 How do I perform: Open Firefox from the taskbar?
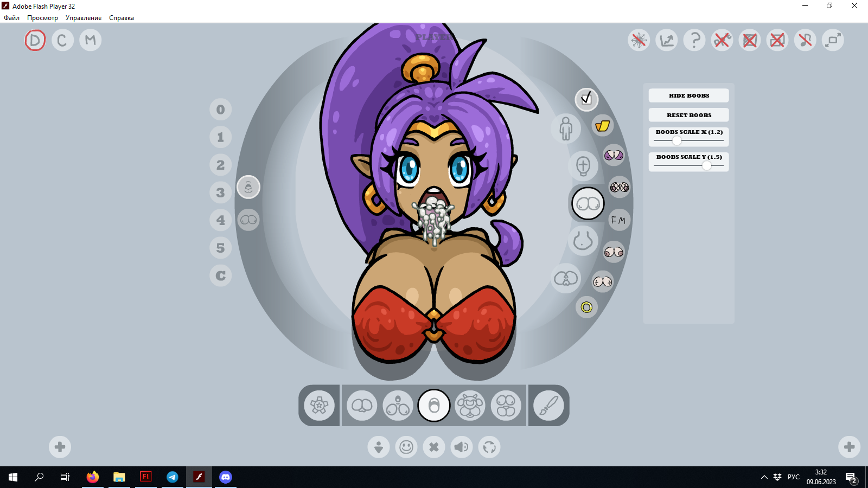pyautogui.click(x=93, y=477)
